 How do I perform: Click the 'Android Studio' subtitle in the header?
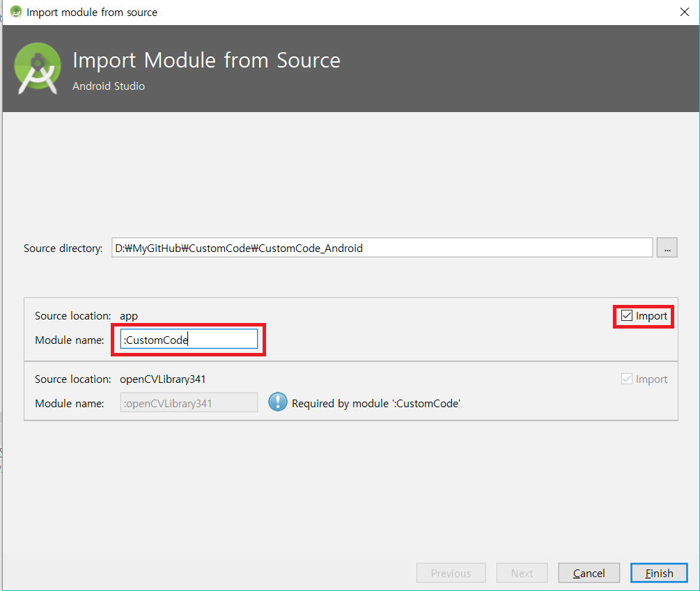pos(109,86)
